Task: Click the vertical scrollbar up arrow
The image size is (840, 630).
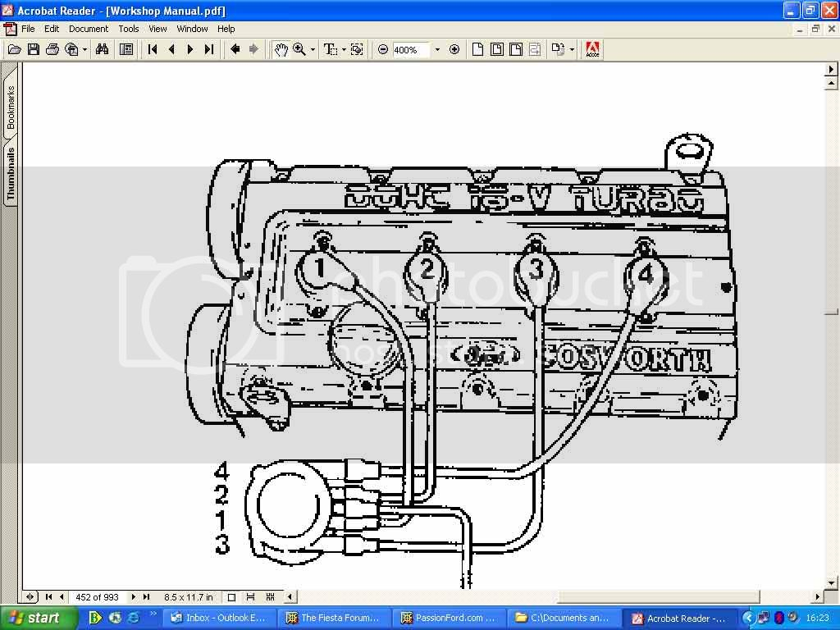Action: 831,83
